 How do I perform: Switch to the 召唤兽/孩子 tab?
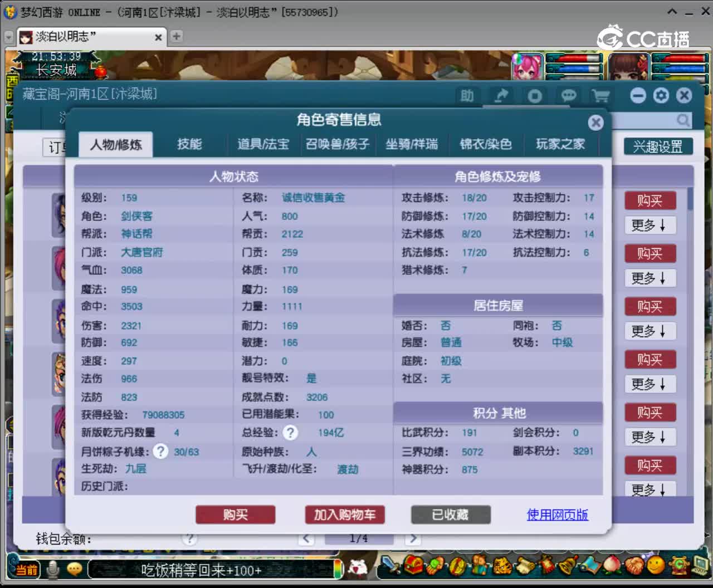[x=338, y=144]
